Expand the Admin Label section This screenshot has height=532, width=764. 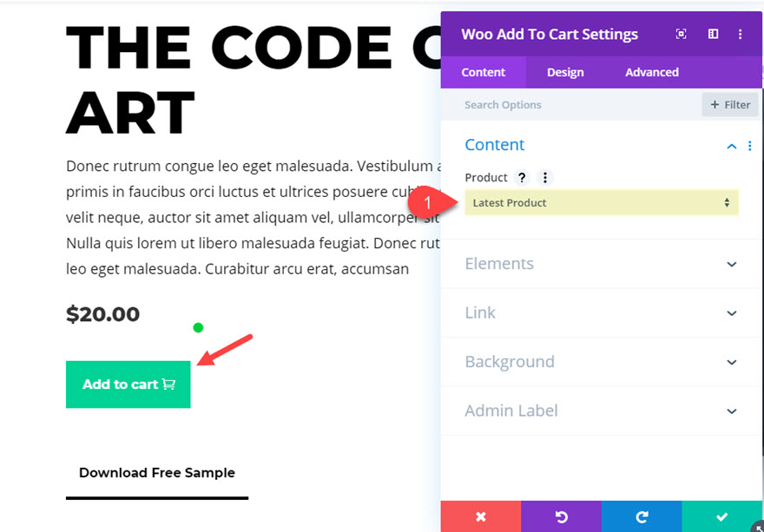[x=602, y=411]
